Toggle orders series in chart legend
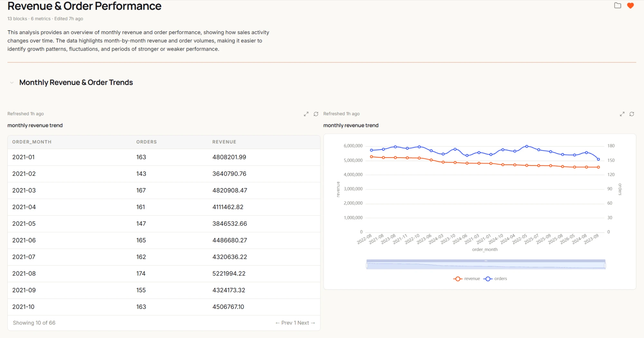Image resolution: width=644 pixels, height=338 pixels. pos(495,279)
